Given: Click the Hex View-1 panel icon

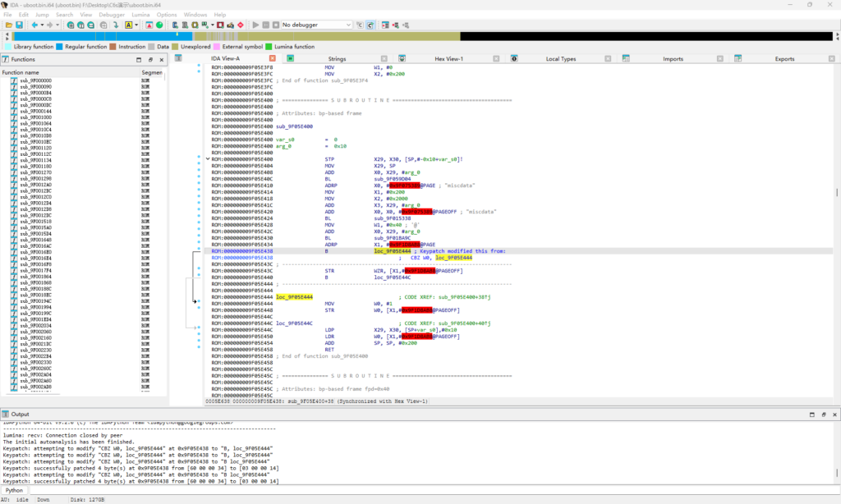Looking at the screenshot, I should [x=402, y=58].
